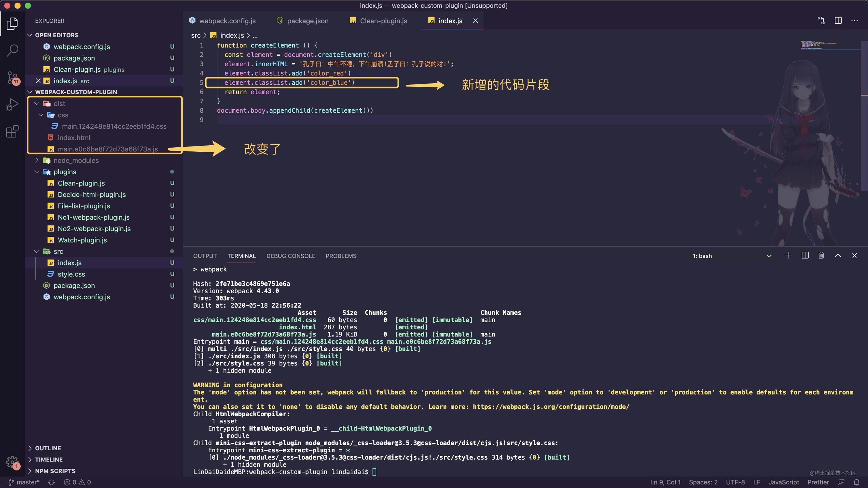The width and height of the screenshot is (868, 488).
Task: Open No2-webpack-plugin.js file
Action: (94, 229)
